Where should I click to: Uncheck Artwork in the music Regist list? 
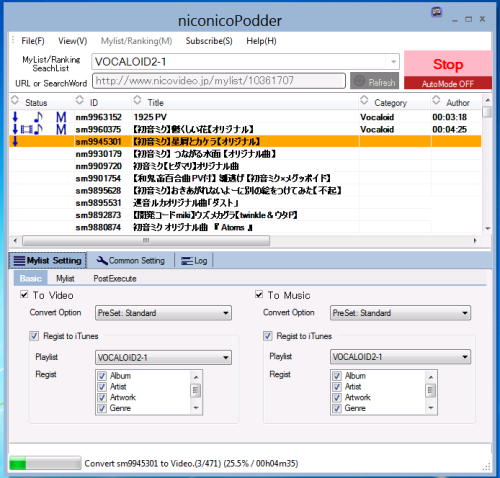click(337, 397)
